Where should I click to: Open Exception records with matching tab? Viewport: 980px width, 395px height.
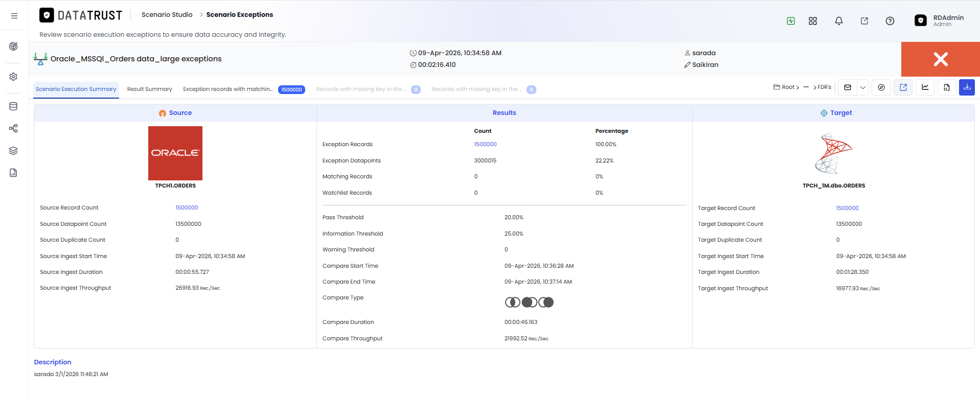[244, 89]
